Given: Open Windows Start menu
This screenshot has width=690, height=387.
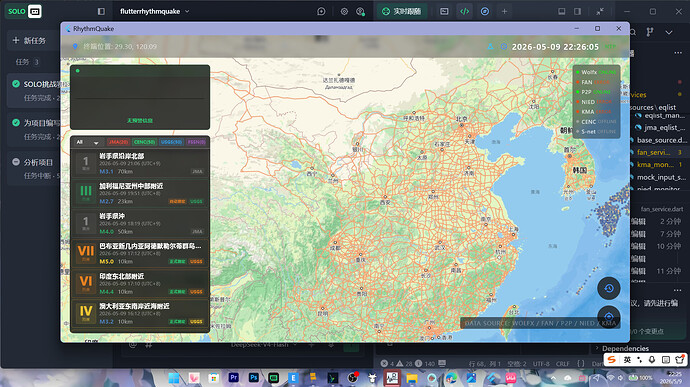Looking at the screenshot, I should (x=174, y=378).
